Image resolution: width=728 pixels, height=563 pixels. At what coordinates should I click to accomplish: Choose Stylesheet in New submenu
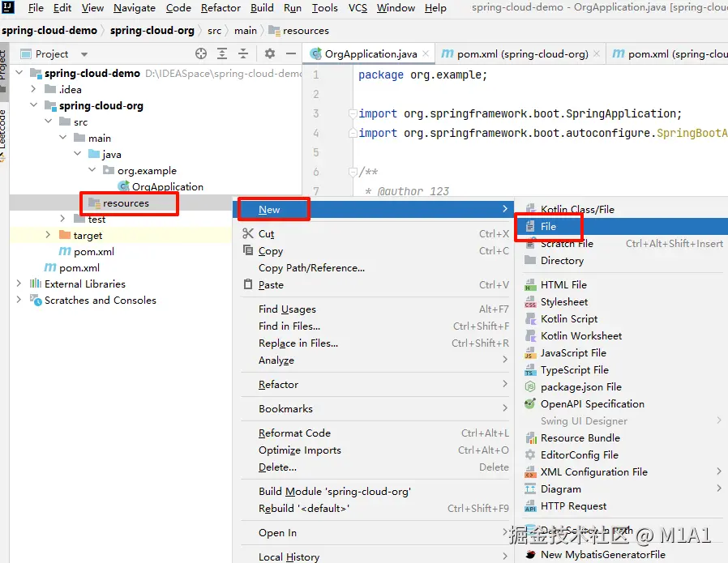tap(621, 302)
